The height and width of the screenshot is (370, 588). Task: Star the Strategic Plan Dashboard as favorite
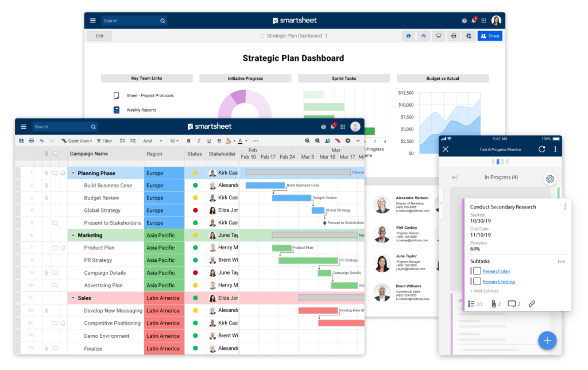[x=262, y=36]
